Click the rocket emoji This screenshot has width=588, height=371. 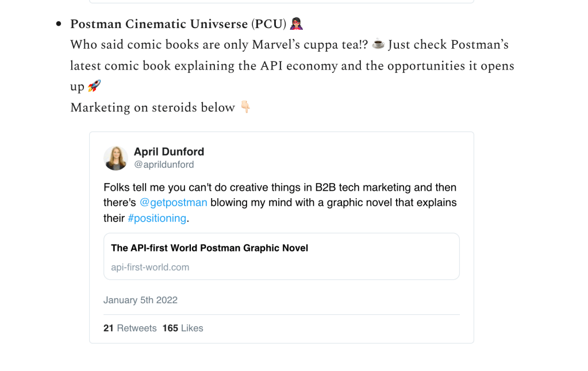(94, 87)
